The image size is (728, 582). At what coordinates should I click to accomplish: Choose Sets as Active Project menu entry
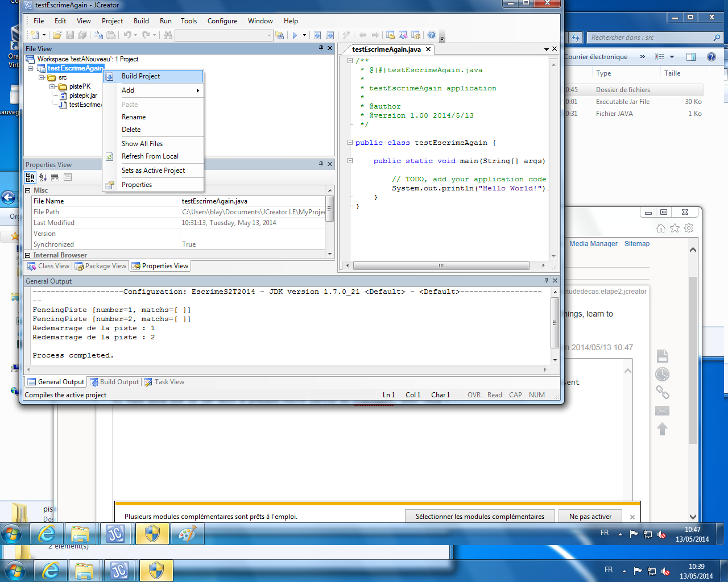(x=153, y=171)
